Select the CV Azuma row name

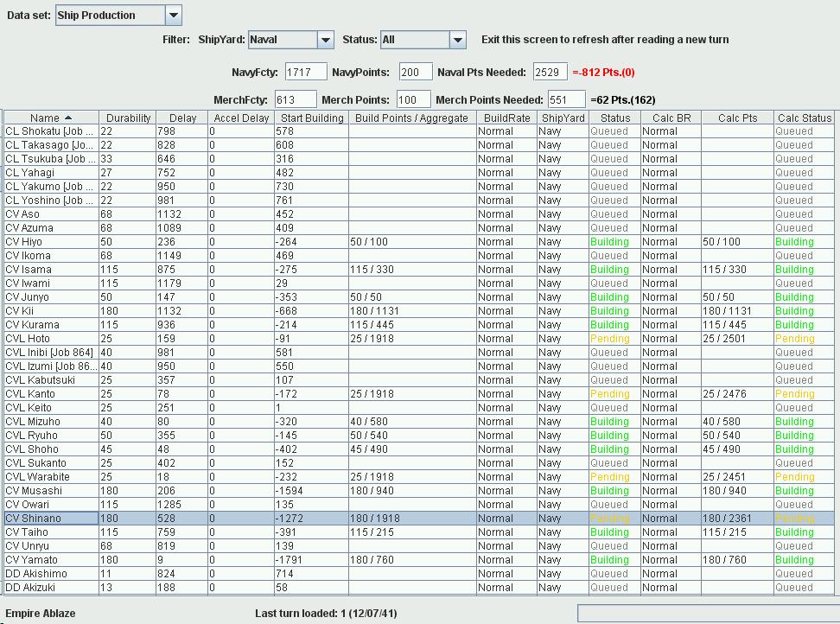(52, 228)
